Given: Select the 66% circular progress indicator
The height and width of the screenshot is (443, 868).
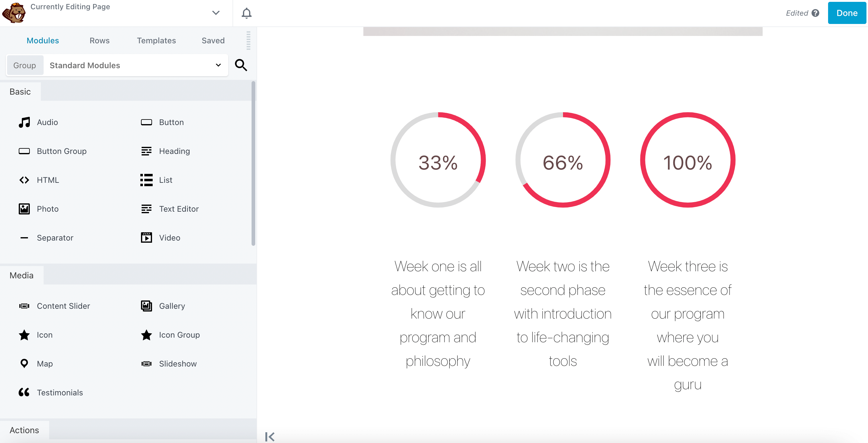Looking at the screenshot, I should coord(563,160).
